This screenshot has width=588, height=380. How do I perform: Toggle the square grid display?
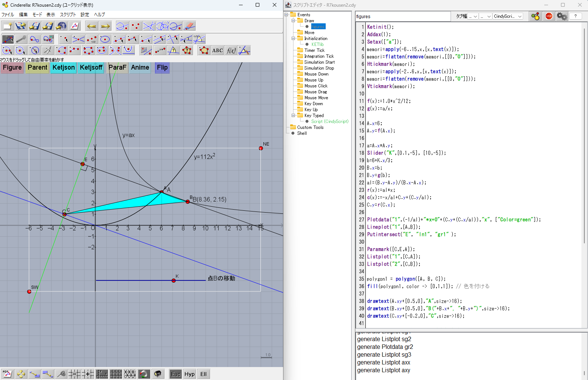pos(116,374)
